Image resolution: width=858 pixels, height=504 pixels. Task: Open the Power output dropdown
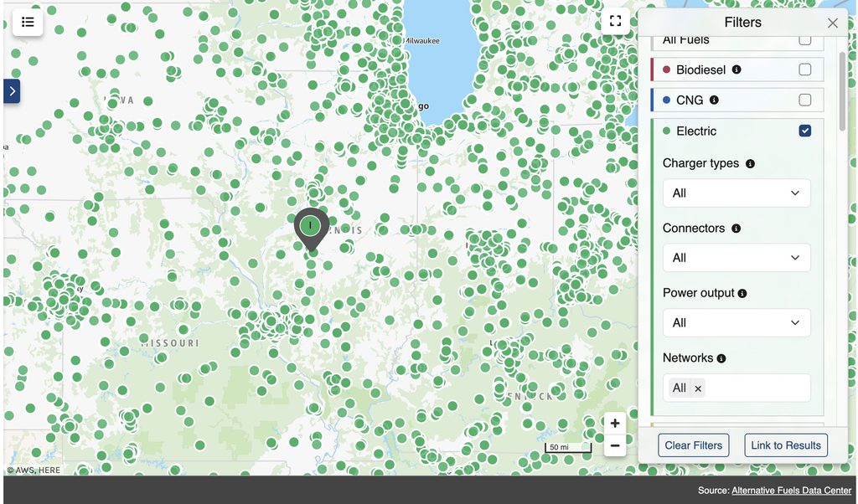[737, 322]
